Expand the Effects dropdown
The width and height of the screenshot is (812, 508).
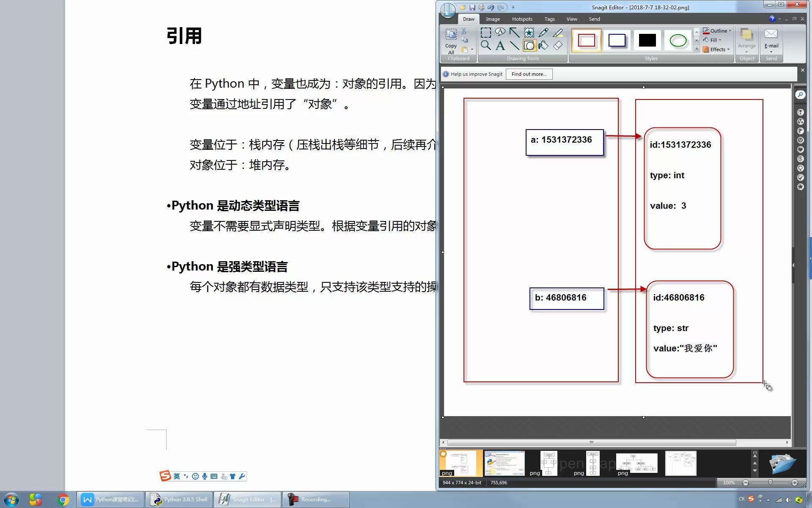[x=717, y=50]
